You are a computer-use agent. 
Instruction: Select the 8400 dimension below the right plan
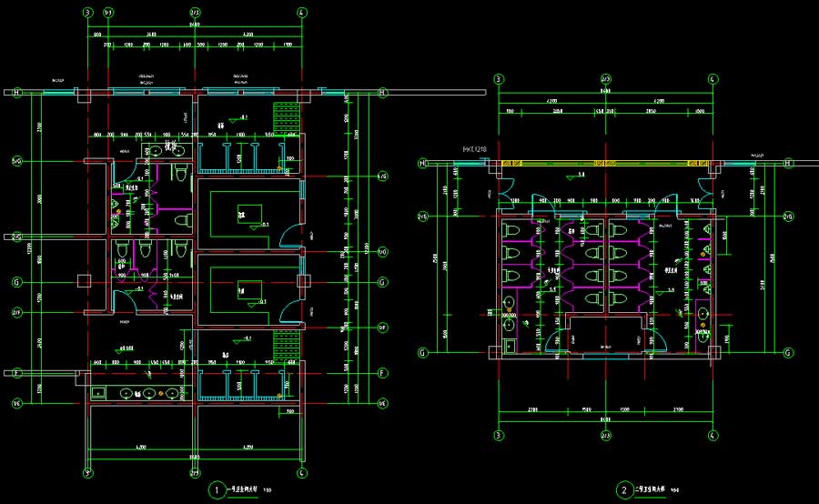click(605, 419)
